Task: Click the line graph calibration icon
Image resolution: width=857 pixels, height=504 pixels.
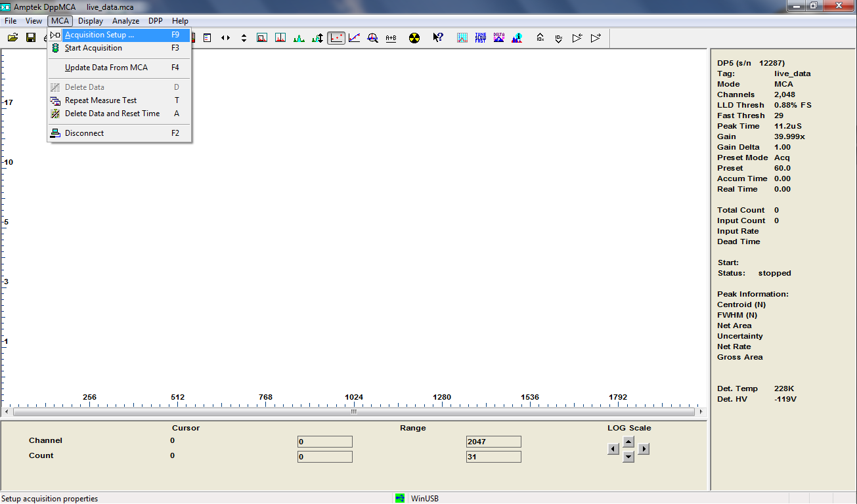Action: click(x=354, y=38)
